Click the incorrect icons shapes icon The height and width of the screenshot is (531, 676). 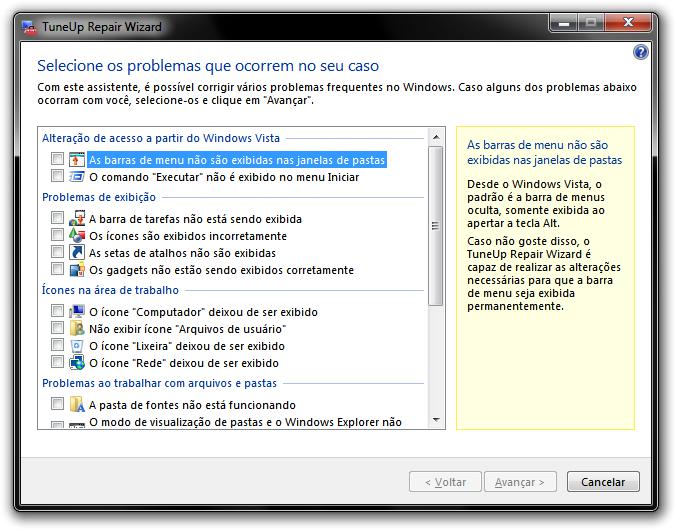[x=77, y=235]
